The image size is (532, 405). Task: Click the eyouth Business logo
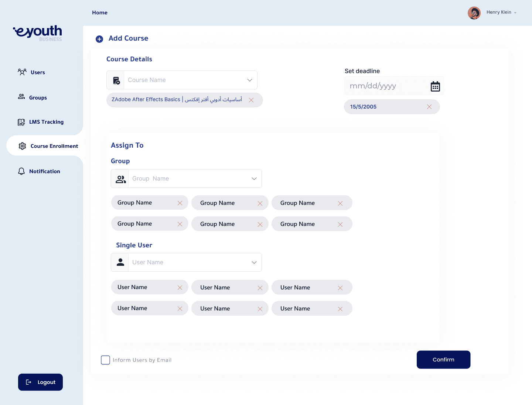(38, 33)
